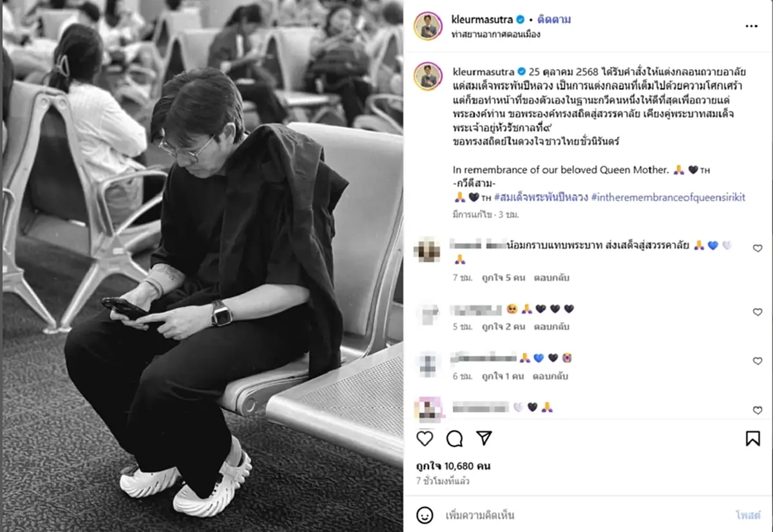Share the post with the paper plane icon

pyautogui.click(x=484, y=439)
